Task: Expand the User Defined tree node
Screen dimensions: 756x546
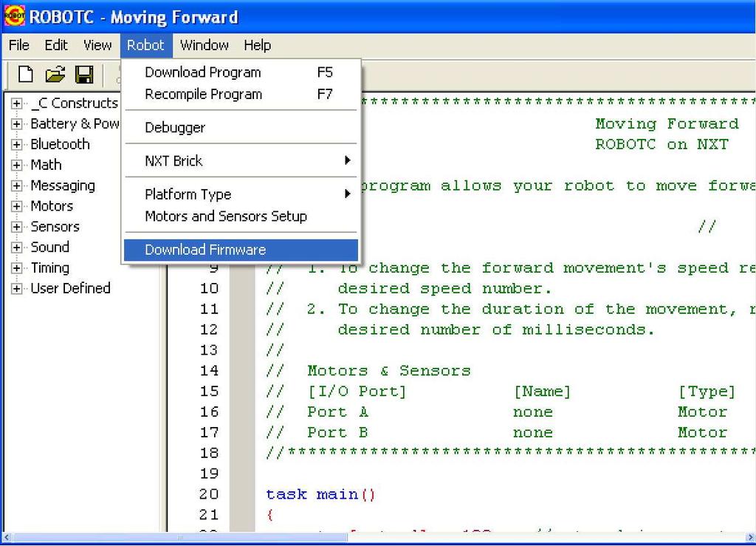Action: coord(16,288)
